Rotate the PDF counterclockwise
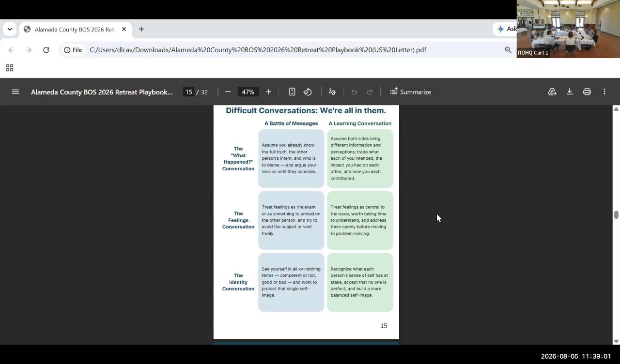Image resolution: width=620 pixels, height=364 pixels. 308,92
